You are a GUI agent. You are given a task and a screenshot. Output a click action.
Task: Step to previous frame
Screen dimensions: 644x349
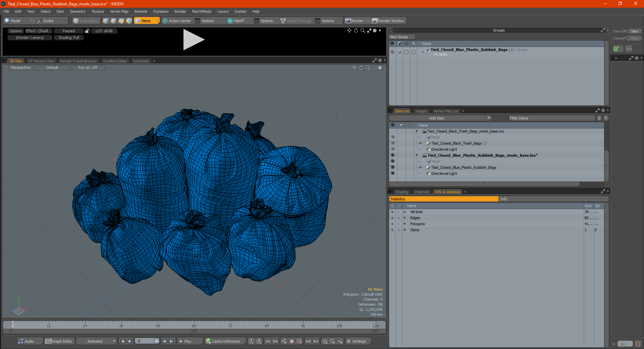130,341
